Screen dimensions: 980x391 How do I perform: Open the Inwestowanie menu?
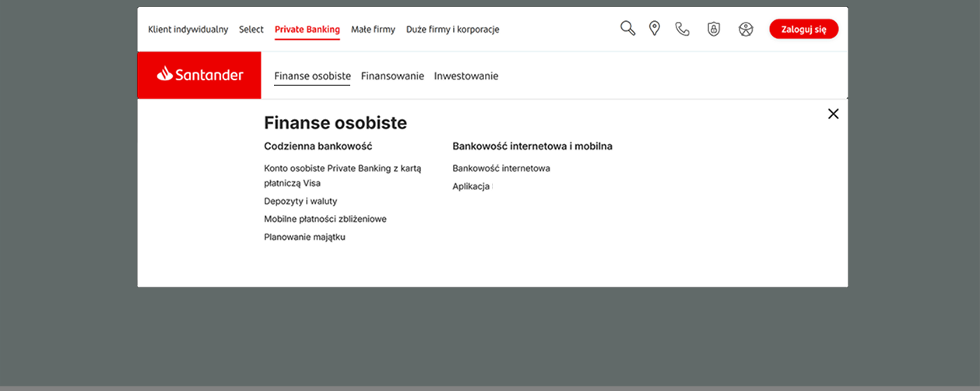click(466, 76)
